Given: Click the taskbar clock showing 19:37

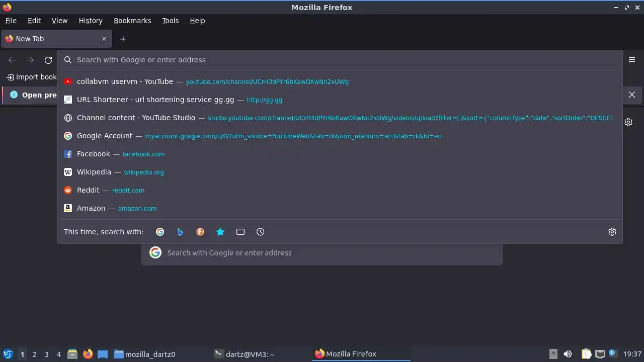Looking at the screenshot, I should pyautogui.click(x=632, y=354).
